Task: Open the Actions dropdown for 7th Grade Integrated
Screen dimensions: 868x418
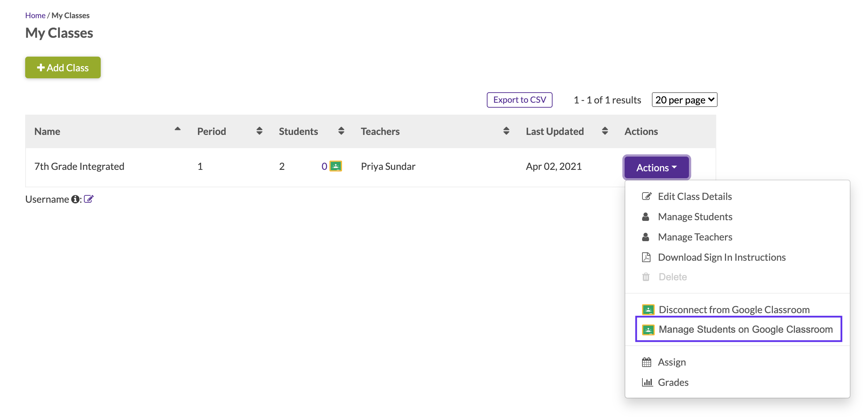Action: [x=656, y=167]
